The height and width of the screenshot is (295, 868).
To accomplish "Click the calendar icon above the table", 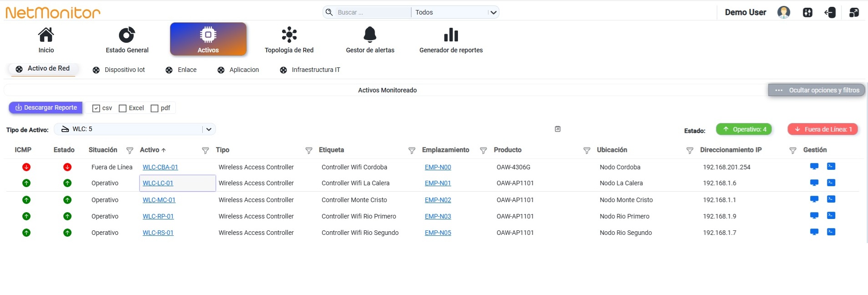I will 558,129.
